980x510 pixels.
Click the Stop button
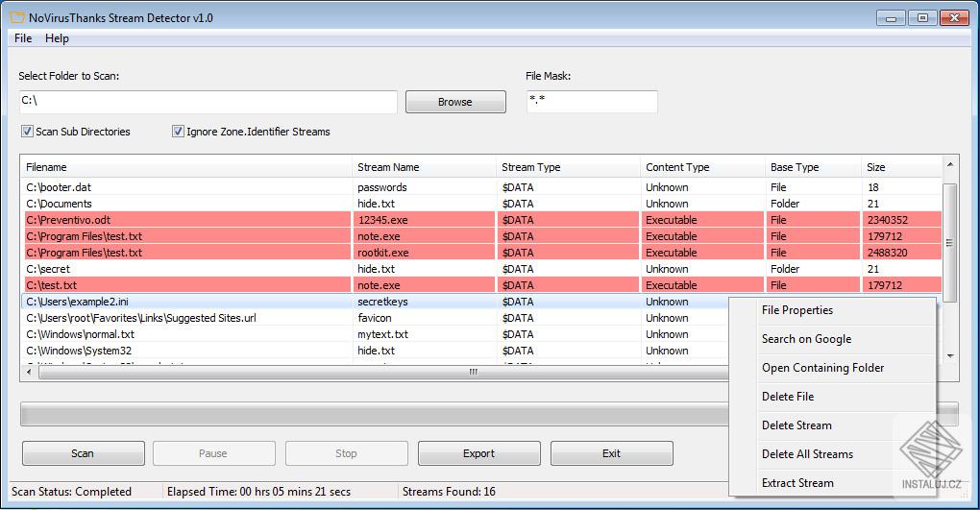(346, 453)
